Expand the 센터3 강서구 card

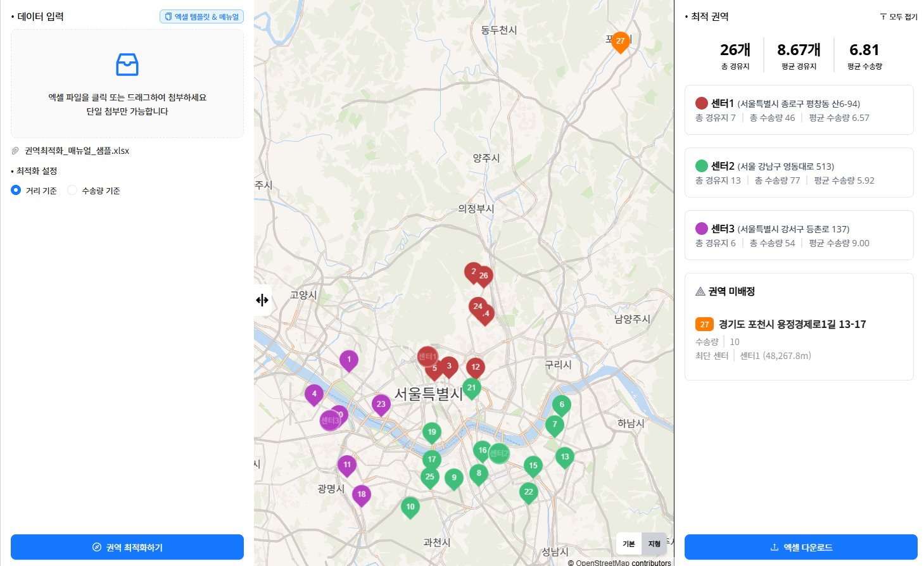click(799, 236)
